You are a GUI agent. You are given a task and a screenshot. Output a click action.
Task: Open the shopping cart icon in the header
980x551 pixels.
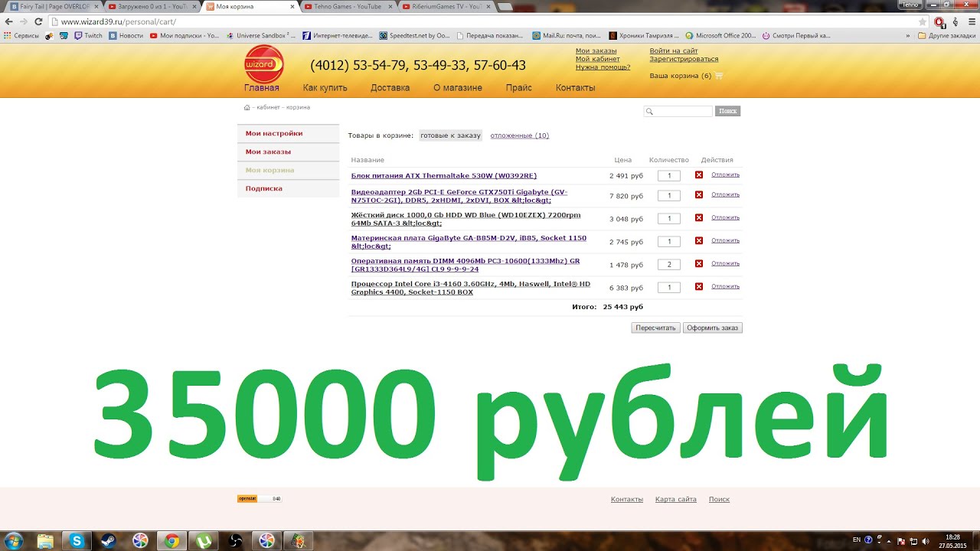click(719, 76)
